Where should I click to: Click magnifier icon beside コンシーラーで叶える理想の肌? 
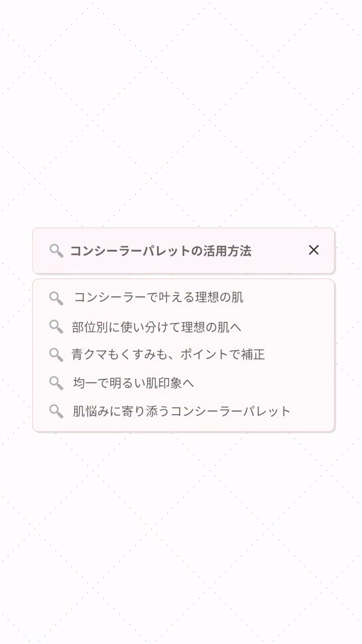click(x=56, y=298)
